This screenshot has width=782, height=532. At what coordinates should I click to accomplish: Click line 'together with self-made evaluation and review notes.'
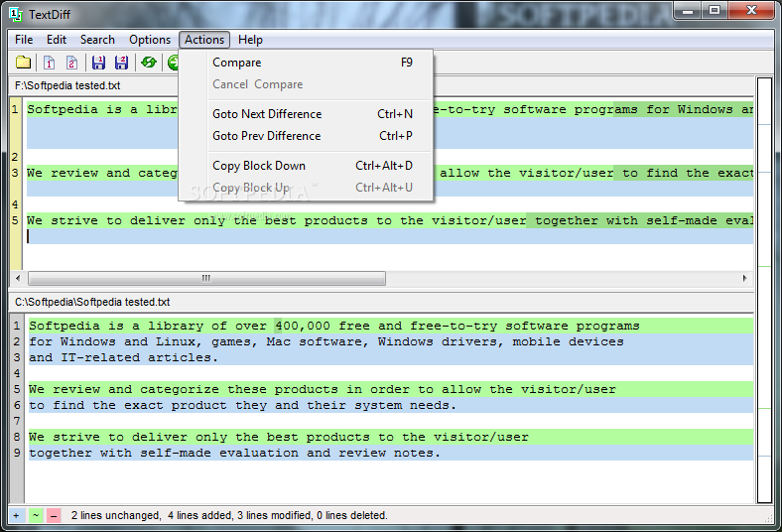pyautogui.click(x=390, y=454)
